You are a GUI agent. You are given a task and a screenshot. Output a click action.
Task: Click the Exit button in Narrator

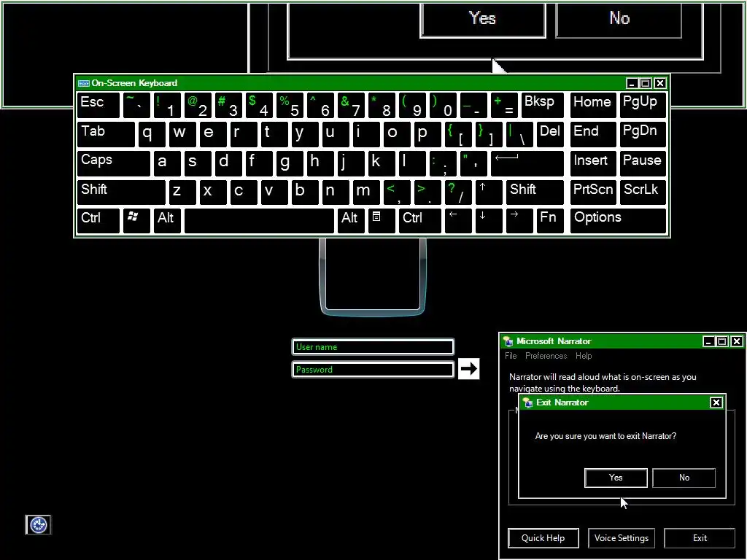700,538
